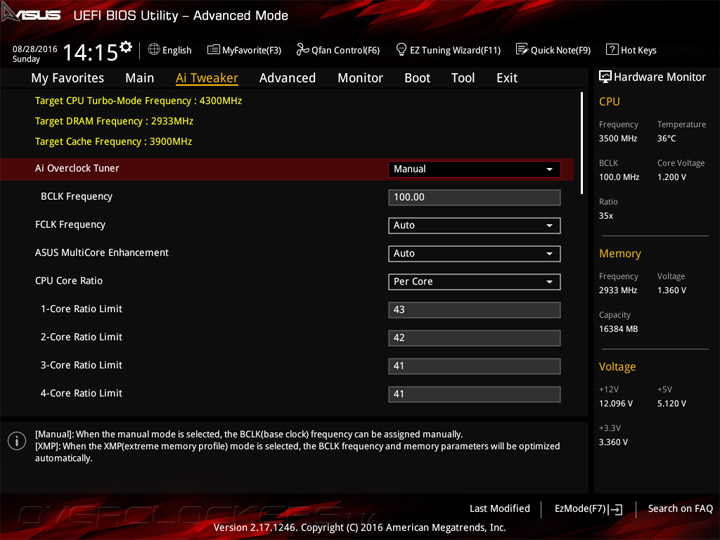Start the EZ Tuning Wizard lightbulb icon
Screen dimensions: 720x540
point(401,49)
